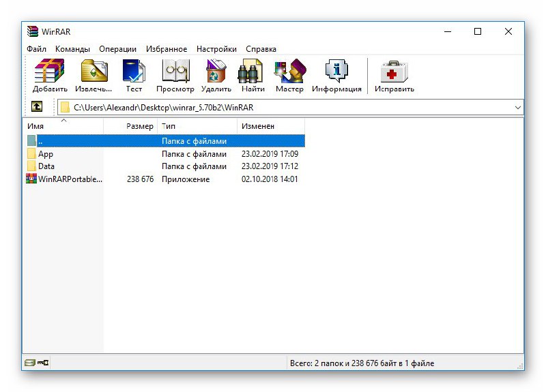Select the App folder name
The height and width of the screenshot is (392, 546).
click(46, 154)
